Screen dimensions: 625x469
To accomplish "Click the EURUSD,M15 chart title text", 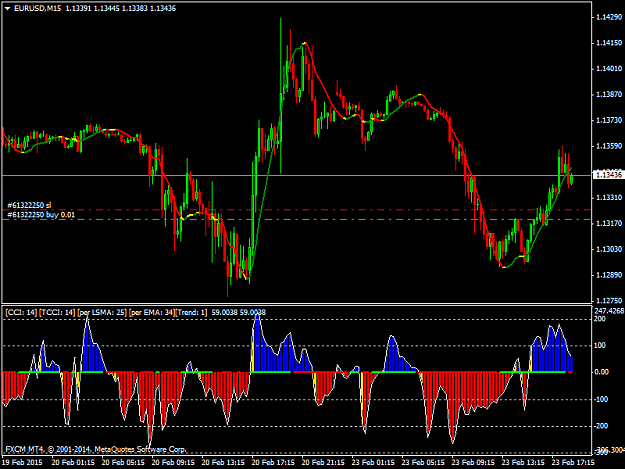I will click(x=37, y=8).
